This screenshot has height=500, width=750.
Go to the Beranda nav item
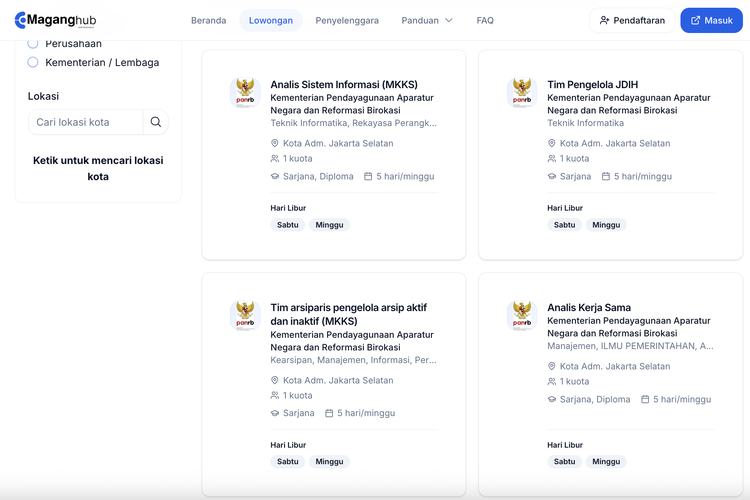click(209, 21)
